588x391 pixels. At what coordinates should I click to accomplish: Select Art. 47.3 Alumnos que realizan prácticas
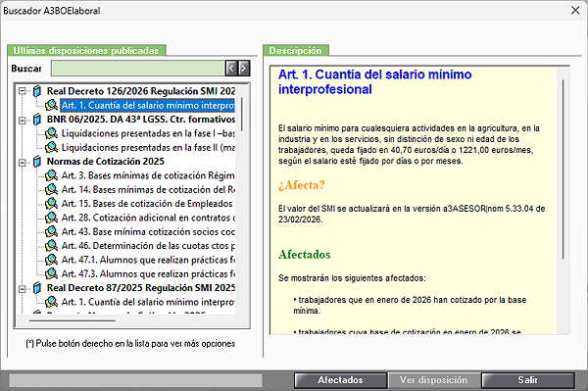coord(148,274)
